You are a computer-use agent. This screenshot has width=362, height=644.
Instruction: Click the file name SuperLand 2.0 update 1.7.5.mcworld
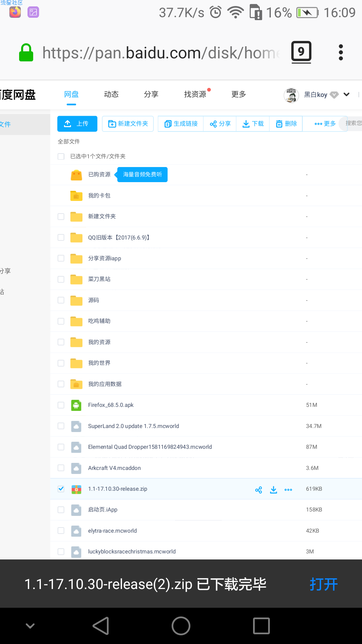pyautogui.click(x=133, y=426)
